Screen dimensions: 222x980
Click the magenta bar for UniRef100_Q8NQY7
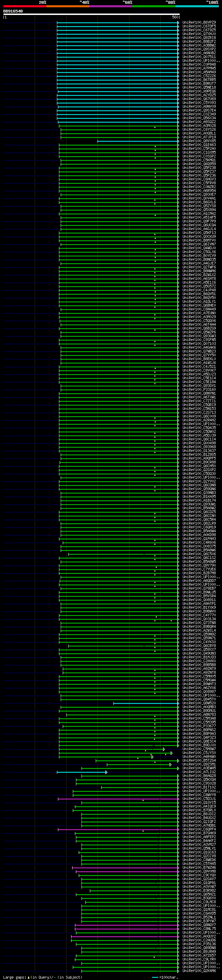tap(127, 925)
